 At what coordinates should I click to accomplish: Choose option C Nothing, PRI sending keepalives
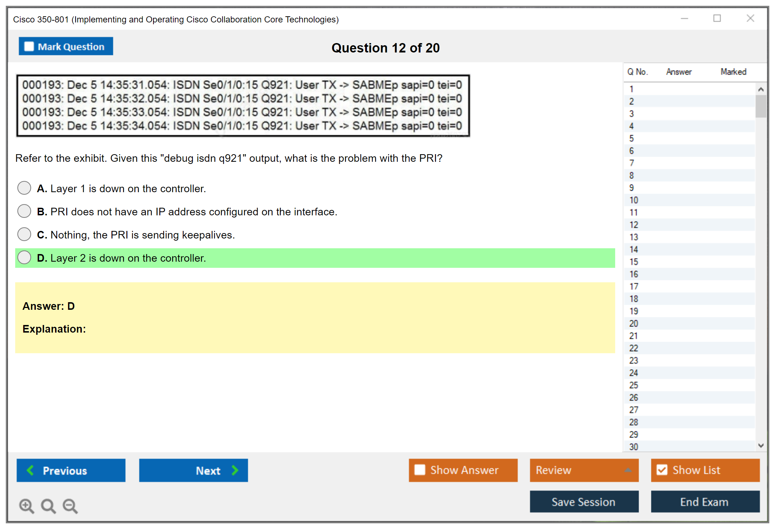(x=24, y=235)
